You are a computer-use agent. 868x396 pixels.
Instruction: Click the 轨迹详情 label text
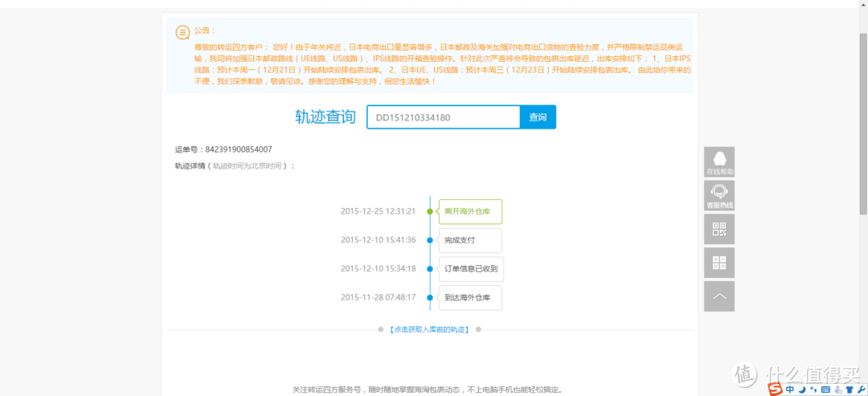pos(190,166)
